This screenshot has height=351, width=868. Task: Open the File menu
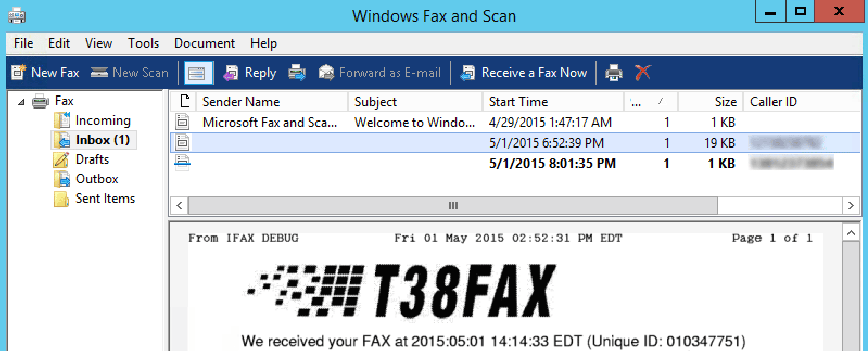(x=23, y=43)
